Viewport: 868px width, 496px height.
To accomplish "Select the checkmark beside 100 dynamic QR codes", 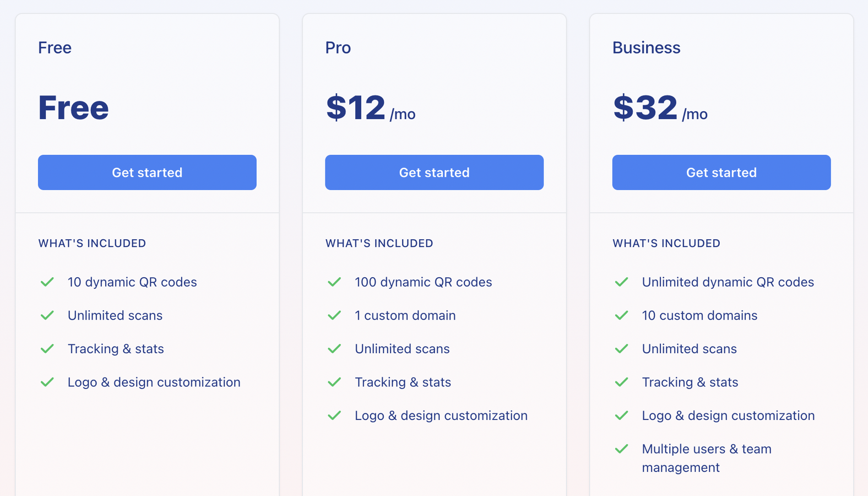I will coord(334,282).
